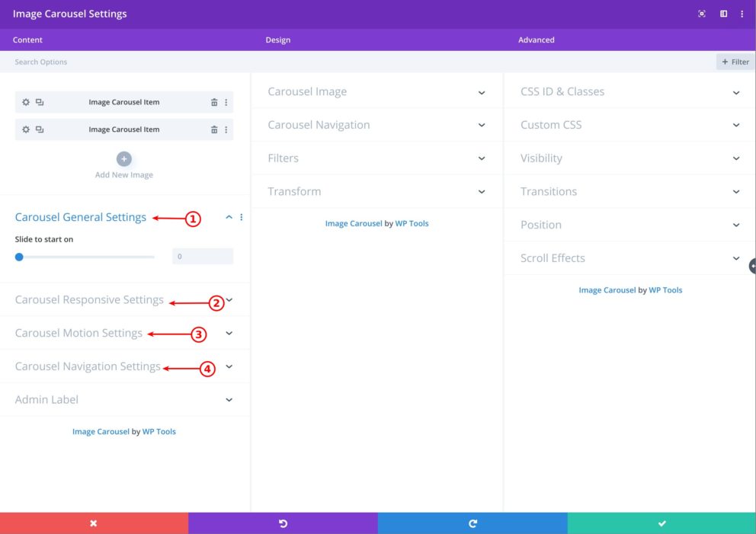Click the panel layout icon in the title bar
756x534 pixels.
point(722,13)
